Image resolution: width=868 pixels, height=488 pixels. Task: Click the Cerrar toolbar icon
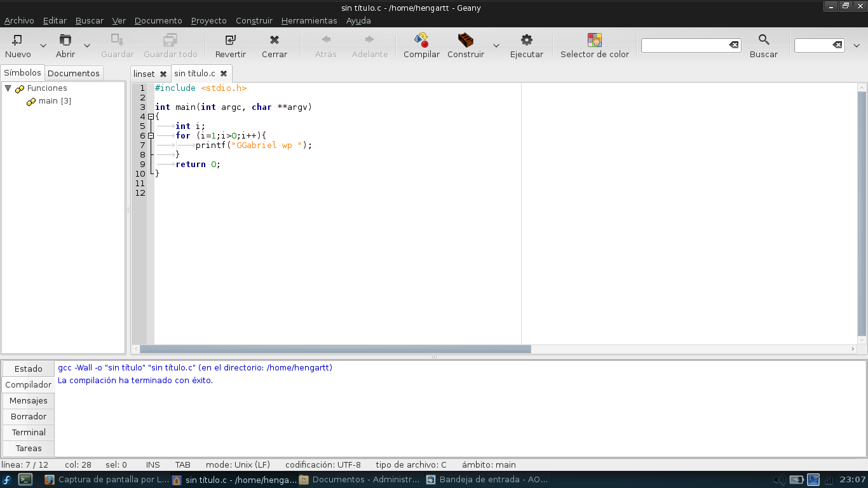coord(275,40)
